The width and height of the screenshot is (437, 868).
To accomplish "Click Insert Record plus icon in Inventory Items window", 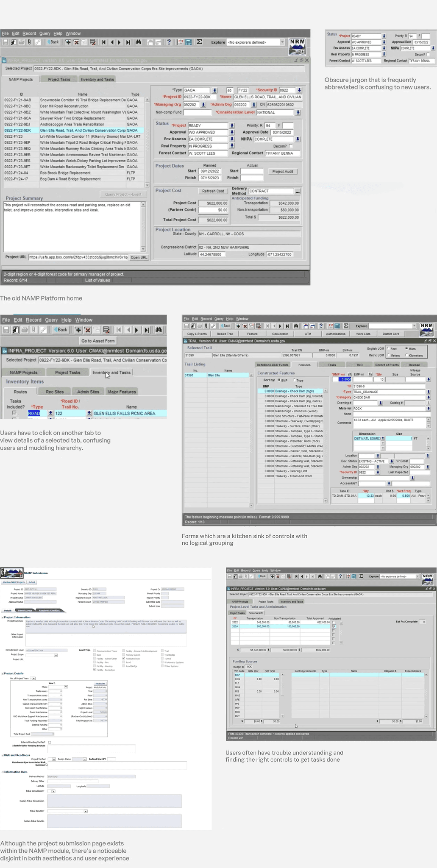I will click(x=78, y=330).
